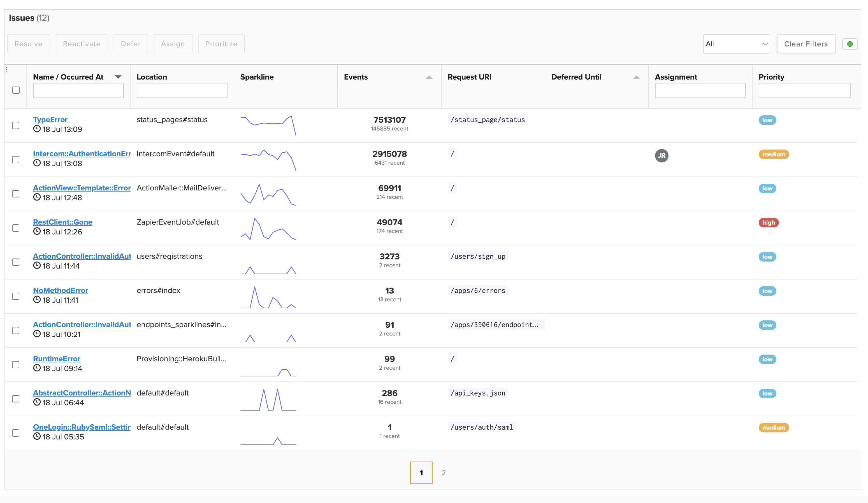Click the clock icon on the RestClient::Gone row
Image resolution: width=868 pixels, height=503 pixels.
(x=37, y=231)
